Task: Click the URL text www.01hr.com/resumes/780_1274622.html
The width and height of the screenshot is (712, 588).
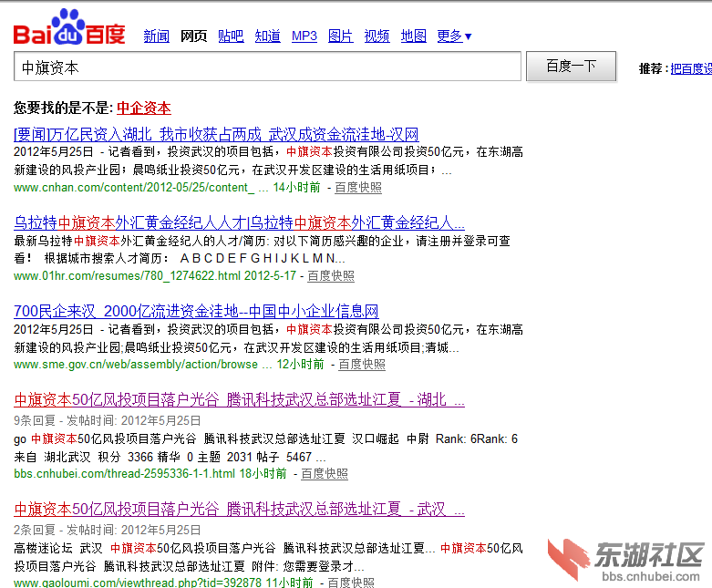Action: tap(127, 275)
